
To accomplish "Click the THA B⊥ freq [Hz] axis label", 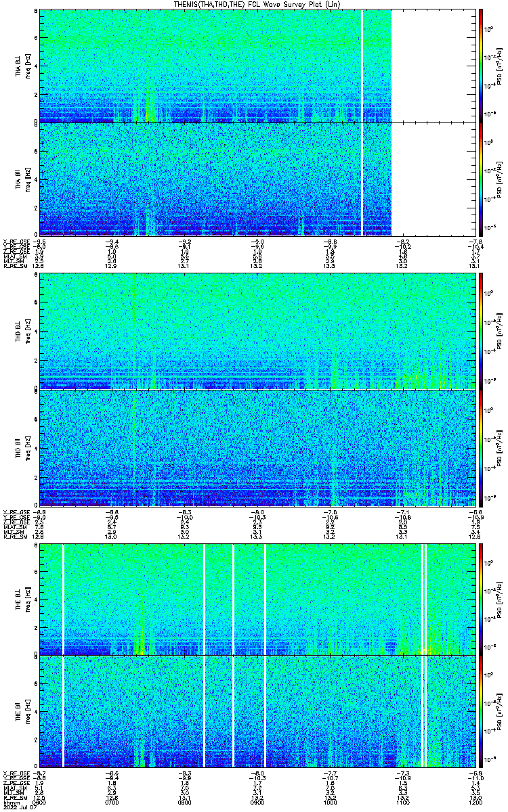I will pos(28,66).
